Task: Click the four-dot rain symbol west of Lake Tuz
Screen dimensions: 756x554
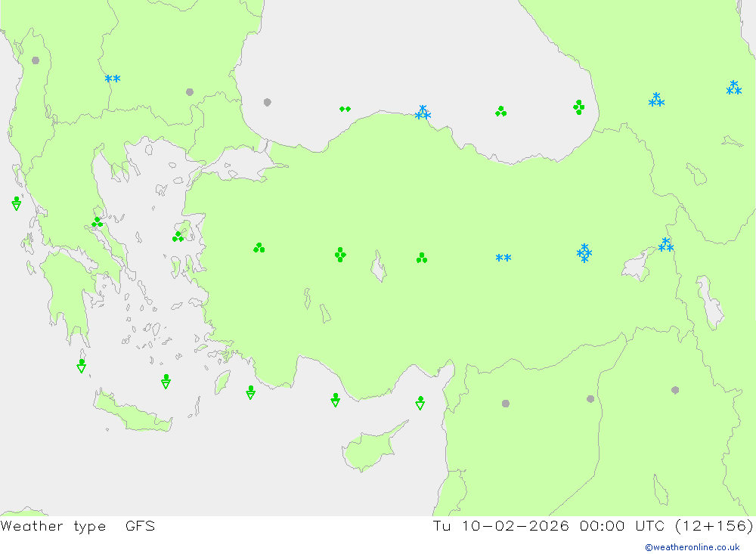Action: tap(340, 255)
